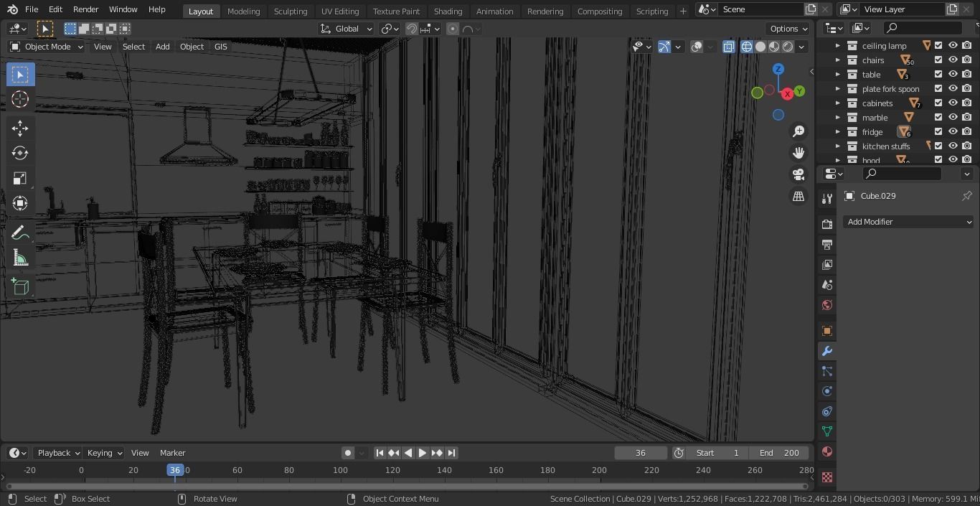Open the Physics properties tab
Screen dimensions: 980x506
[827, 391]
